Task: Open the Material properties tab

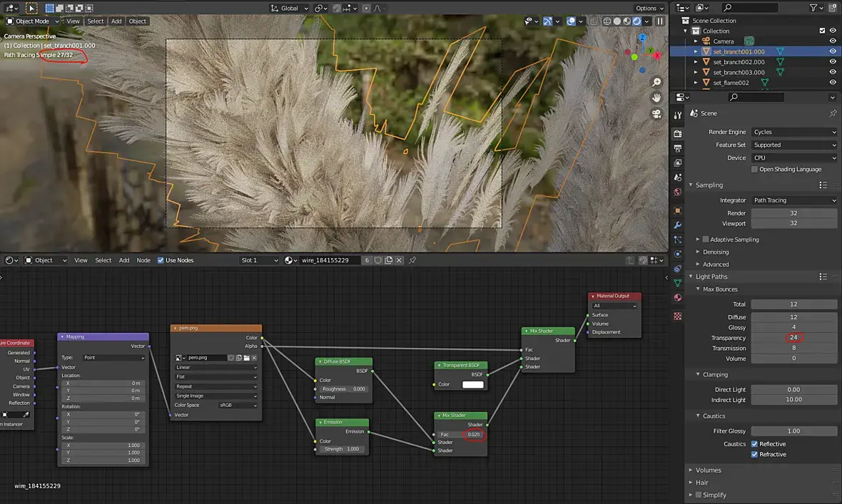Action: pos(677,298)
